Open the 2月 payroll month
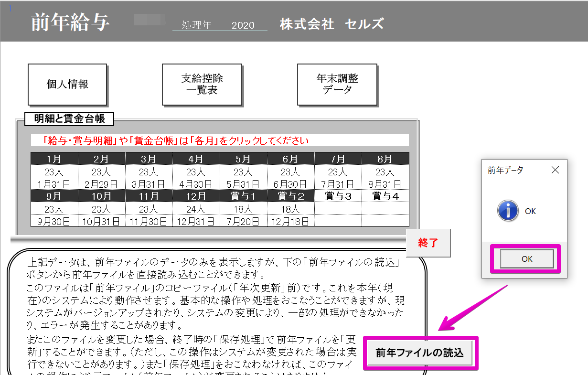588x375 pixels. (x=101, y=159)
